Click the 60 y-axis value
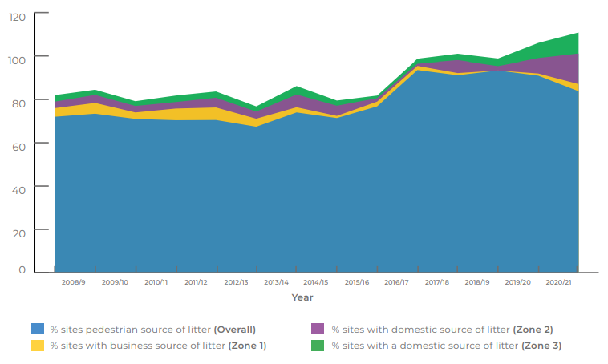The height and width of the screenshot is (364, 608). pos(18,147)
